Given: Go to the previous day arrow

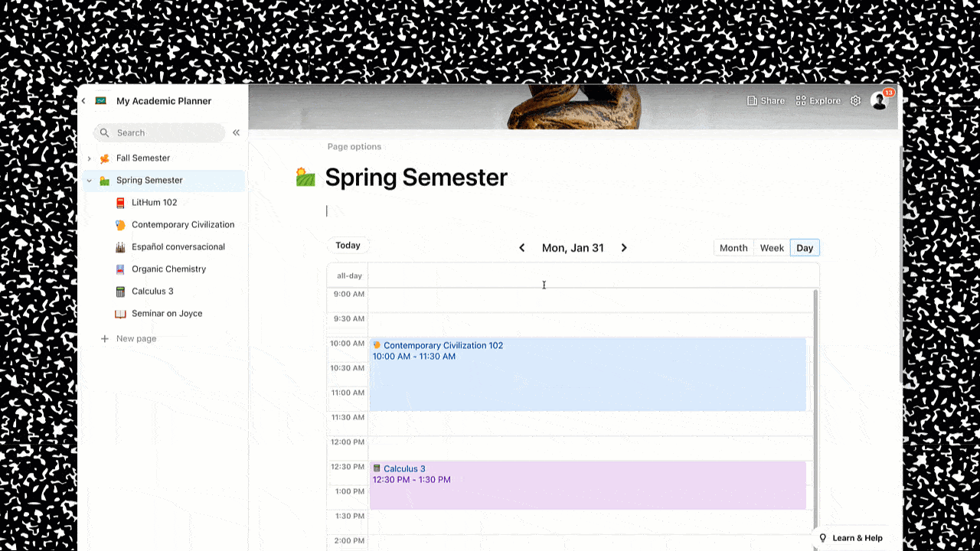Looking at the screenshot, I should (x=522, y=248).
